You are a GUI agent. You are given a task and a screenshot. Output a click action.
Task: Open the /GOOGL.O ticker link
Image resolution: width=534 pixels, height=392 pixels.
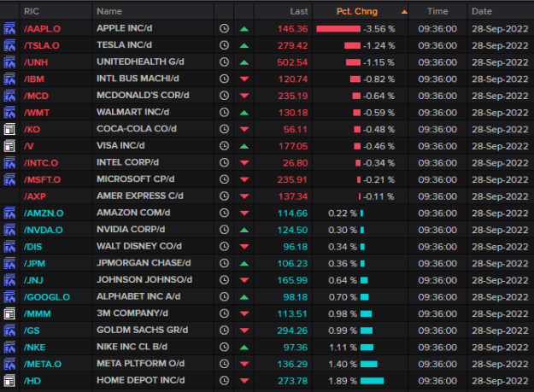pyautogui.click(x=47, y=297)
